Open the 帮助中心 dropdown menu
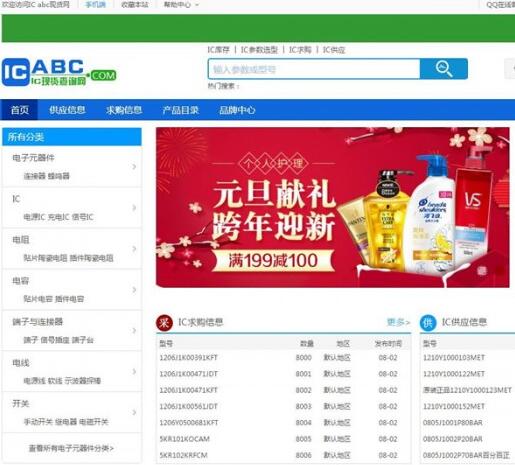Screen dimensions: 515x465 click(x=181, y=5)
